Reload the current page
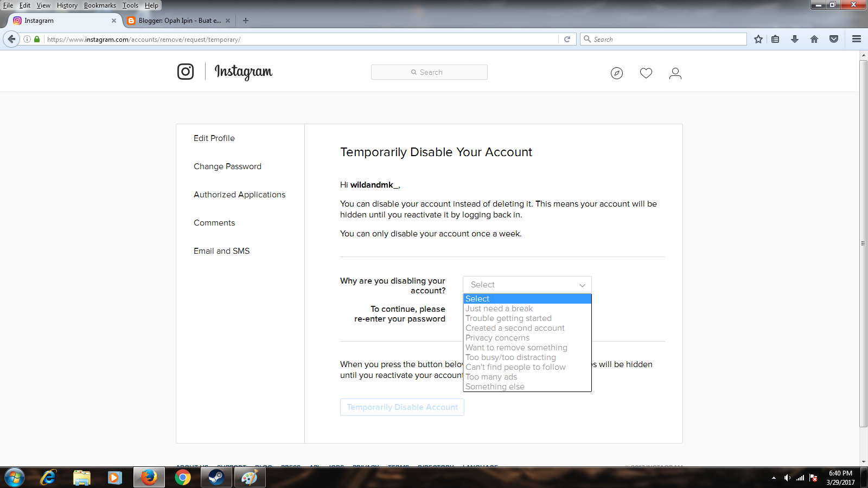The height and width of the screenshot is (488, 868). point(567,39)
